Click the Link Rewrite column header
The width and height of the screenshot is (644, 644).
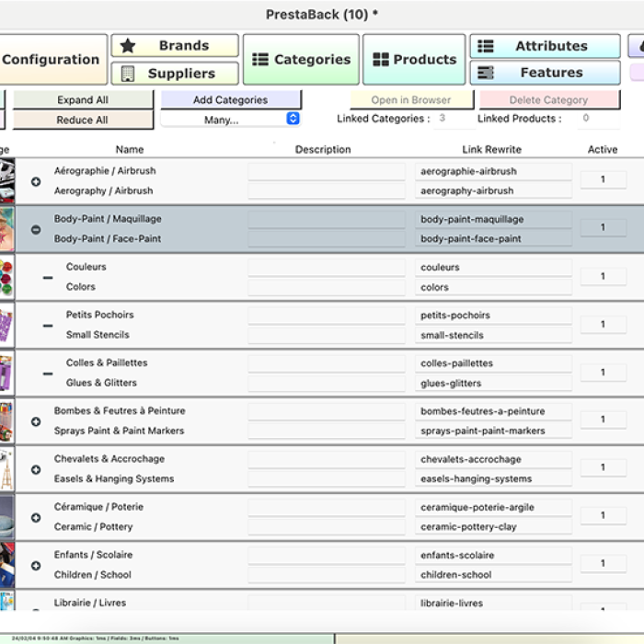point(491,149)
